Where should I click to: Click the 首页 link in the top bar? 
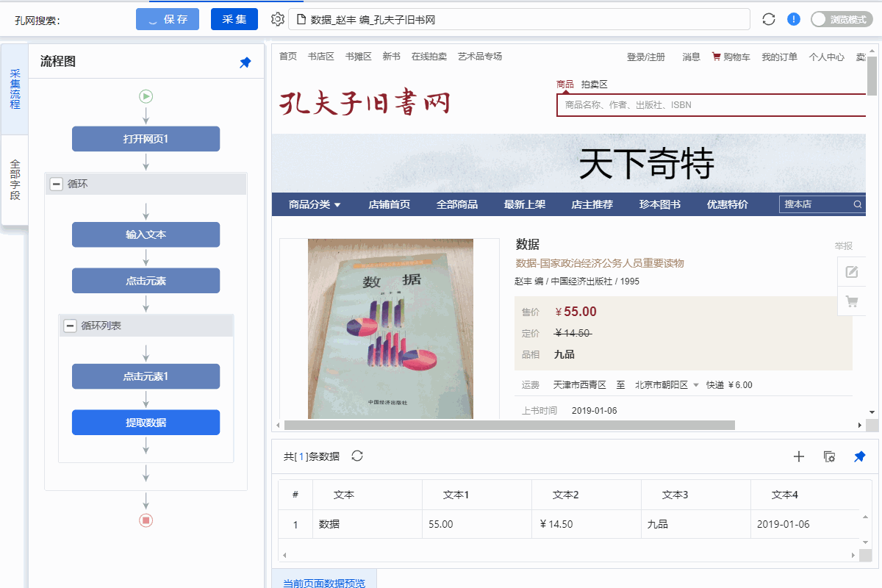coord(288,57)
